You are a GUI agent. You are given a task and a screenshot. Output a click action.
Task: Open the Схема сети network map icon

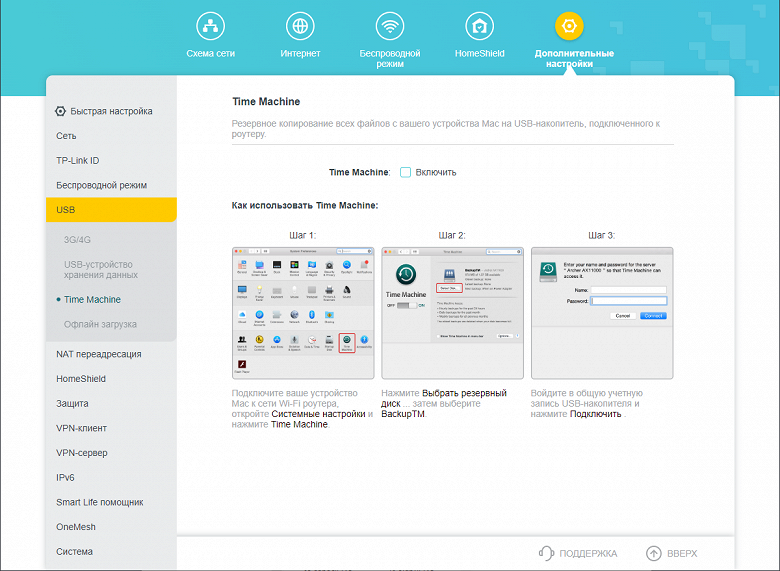210,26
